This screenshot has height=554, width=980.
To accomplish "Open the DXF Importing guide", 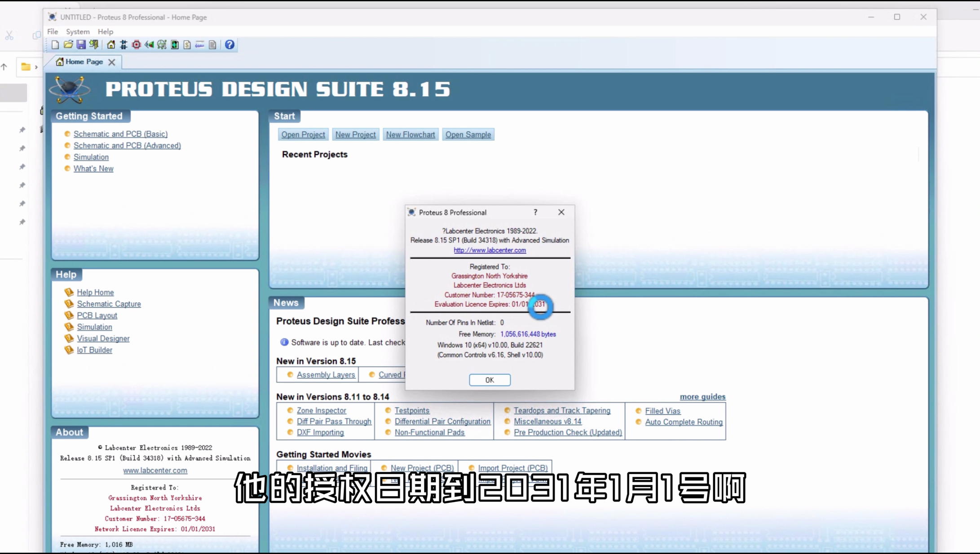I will [x=320, y=432].
